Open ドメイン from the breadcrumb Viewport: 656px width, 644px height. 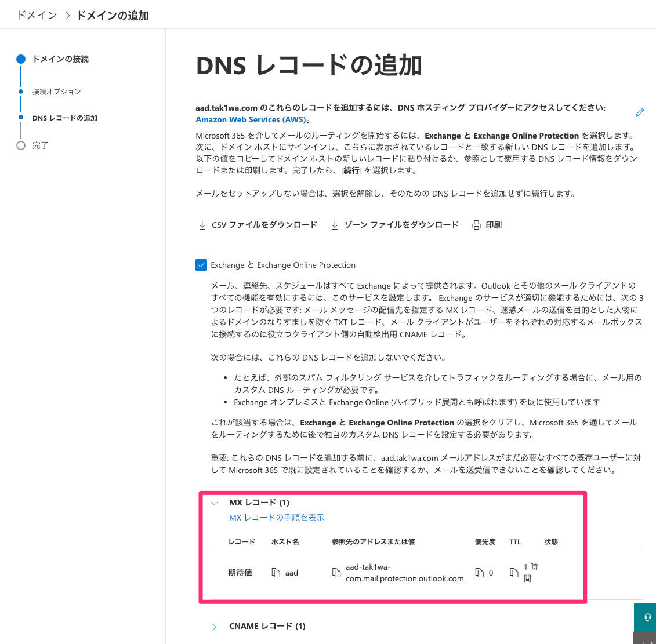tap(35, 15)
